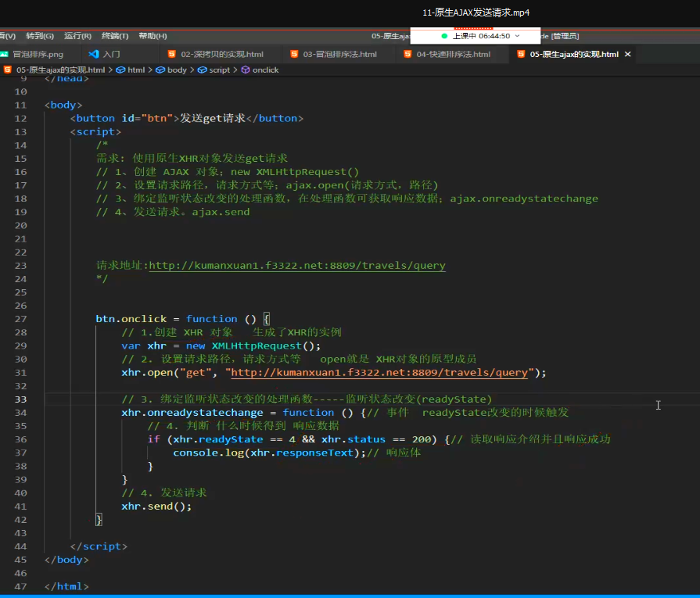This screenshot has width=700, height=598.
Task: Click the onclick breadcrumb item
Action: (x=265, y=70)
